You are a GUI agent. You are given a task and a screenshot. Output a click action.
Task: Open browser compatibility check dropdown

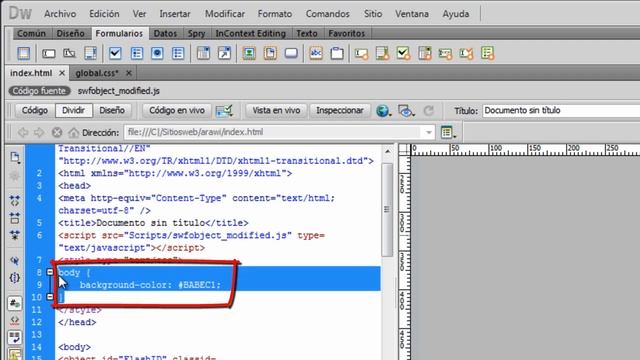coord(224,111)
